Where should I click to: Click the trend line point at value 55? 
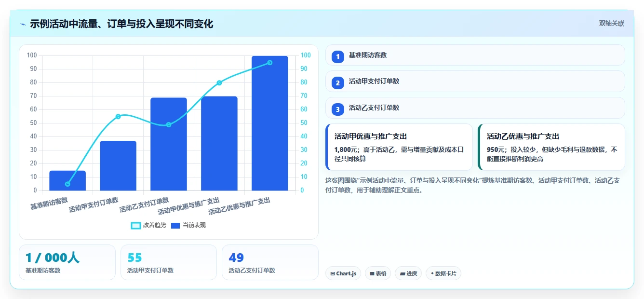pyautogui.click(x=118, y=116)
